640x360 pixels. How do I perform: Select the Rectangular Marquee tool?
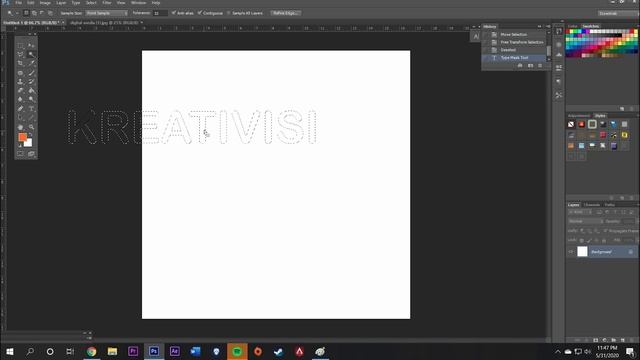pyautogui.click(x=20, y=45)
